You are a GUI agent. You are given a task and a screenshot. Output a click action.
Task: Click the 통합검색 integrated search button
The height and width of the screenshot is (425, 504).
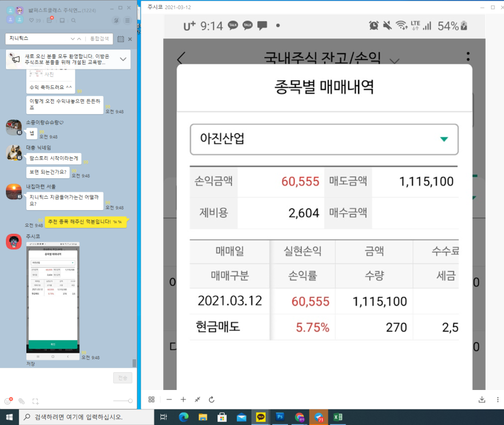[99, 39]
